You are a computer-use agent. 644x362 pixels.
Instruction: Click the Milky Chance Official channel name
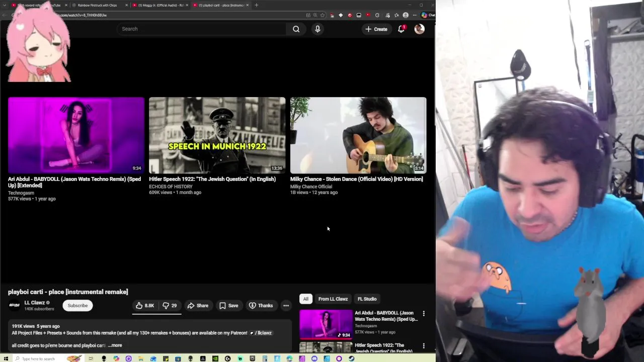[x=311, y=187]
